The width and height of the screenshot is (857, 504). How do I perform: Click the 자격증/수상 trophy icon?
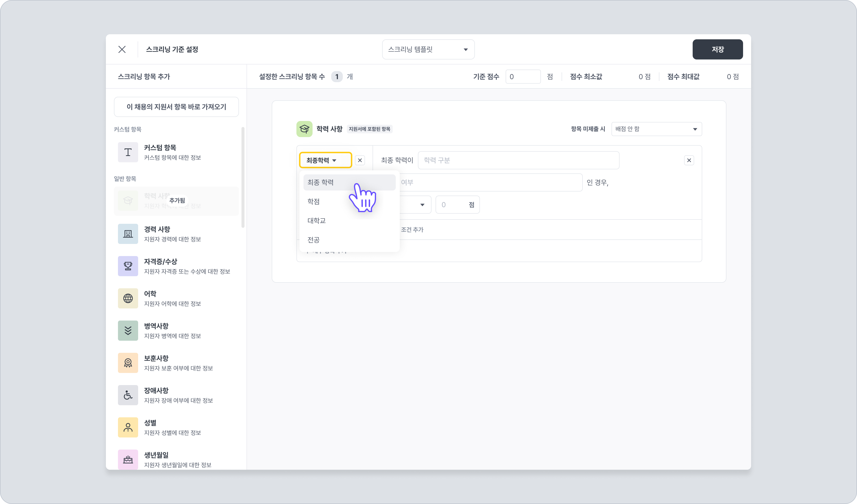(x=128, y=266)
